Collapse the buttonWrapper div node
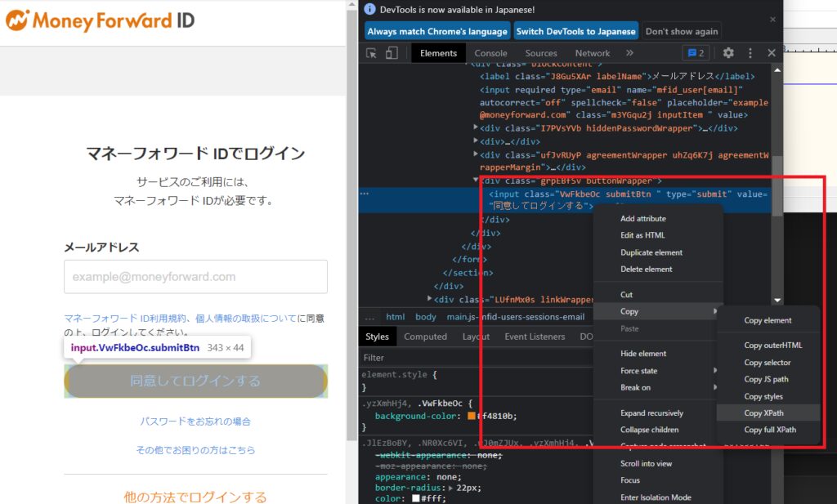837x504 pixels. (475, 181)
